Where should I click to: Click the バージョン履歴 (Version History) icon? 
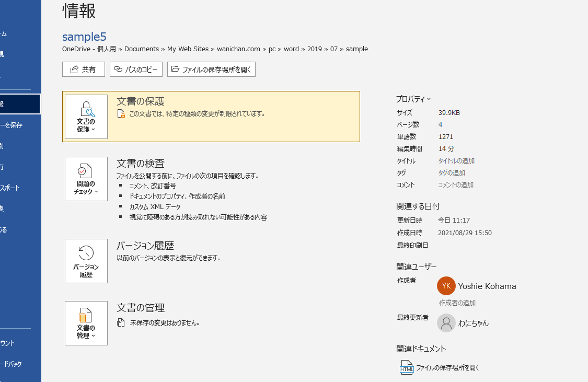pos(86,261)
